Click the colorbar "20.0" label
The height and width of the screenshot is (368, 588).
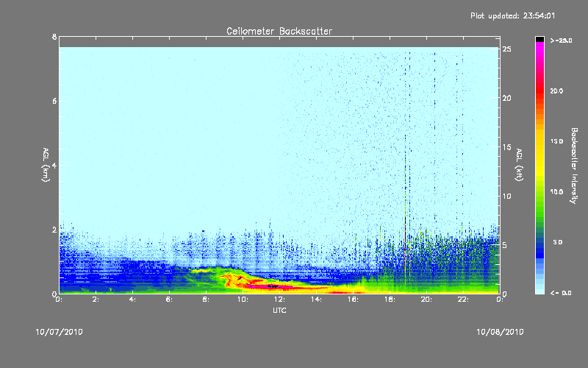tap(556, 91)
